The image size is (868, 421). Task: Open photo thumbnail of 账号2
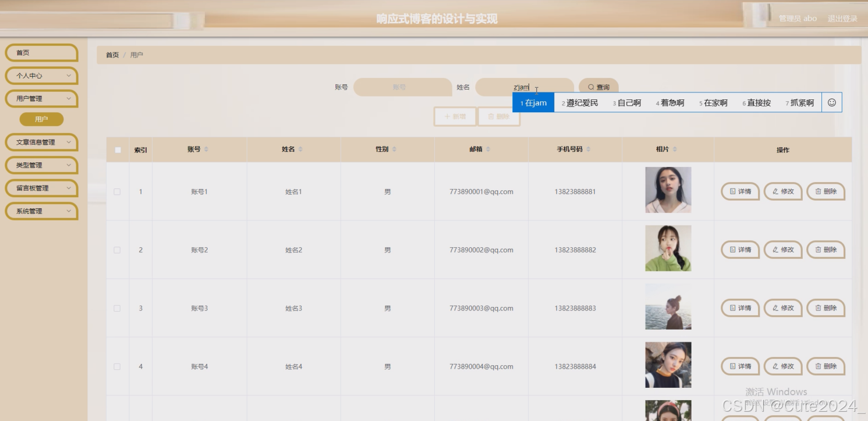click(668, 248)
